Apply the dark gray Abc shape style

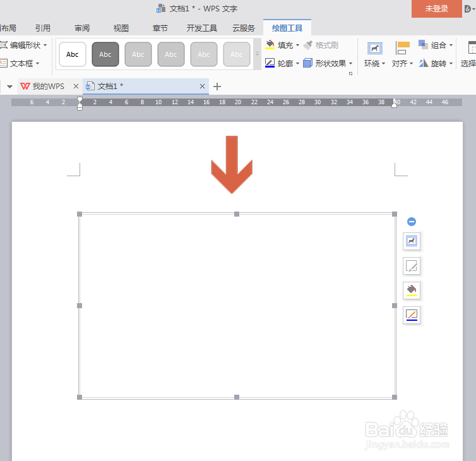click(105, 54)
